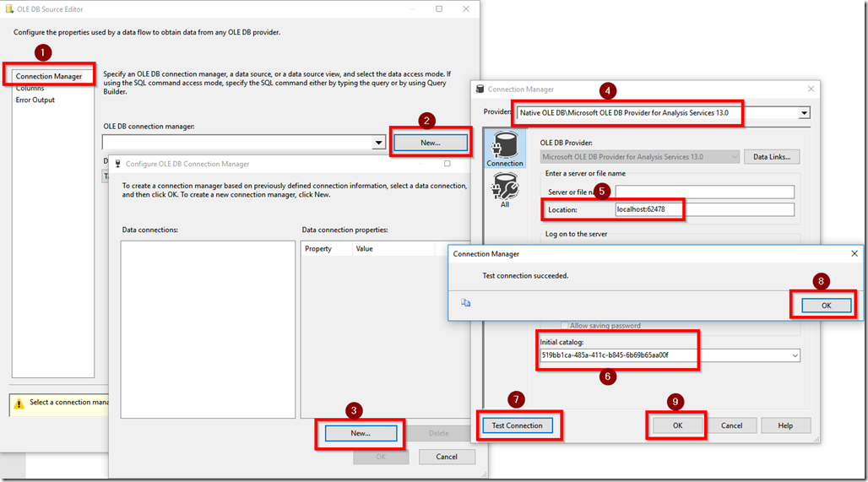The image size is (868, 482).
Task: Click the Value column header
Action: pos(393,249)
